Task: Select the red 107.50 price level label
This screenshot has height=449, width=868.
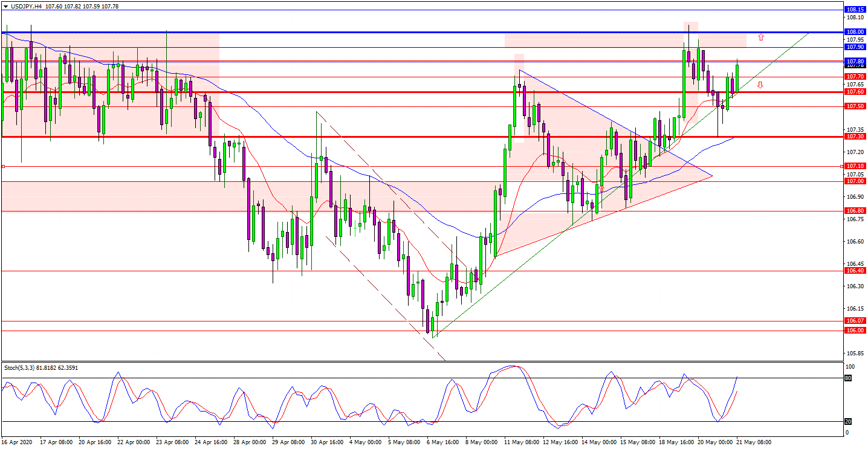Action: click(x=855, y=106)
